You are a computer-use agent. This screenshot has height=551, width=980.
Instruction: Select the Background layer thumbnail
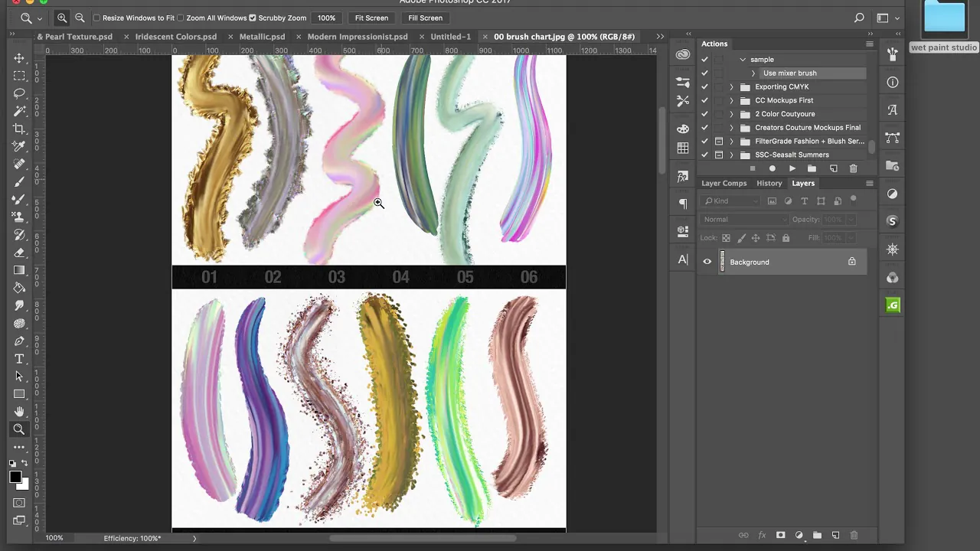pos(722,262)
